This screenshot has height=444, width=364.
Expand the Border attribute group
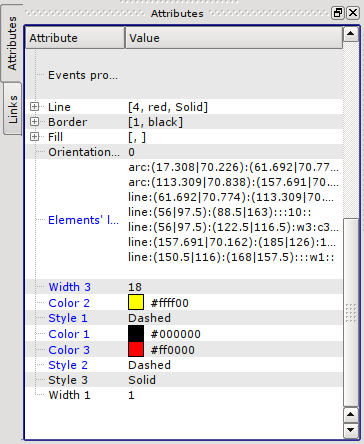click(34, 122)
